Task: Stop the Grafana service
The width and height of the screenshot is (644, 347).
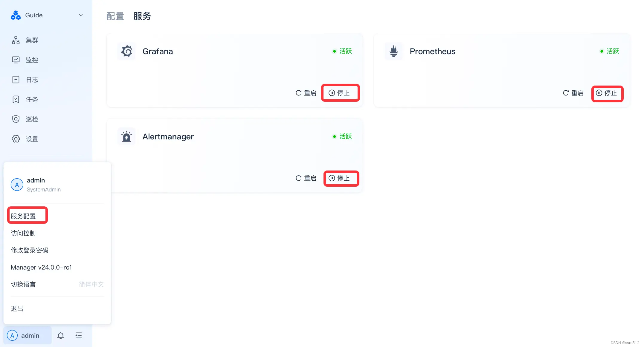Action: point(341,93)
